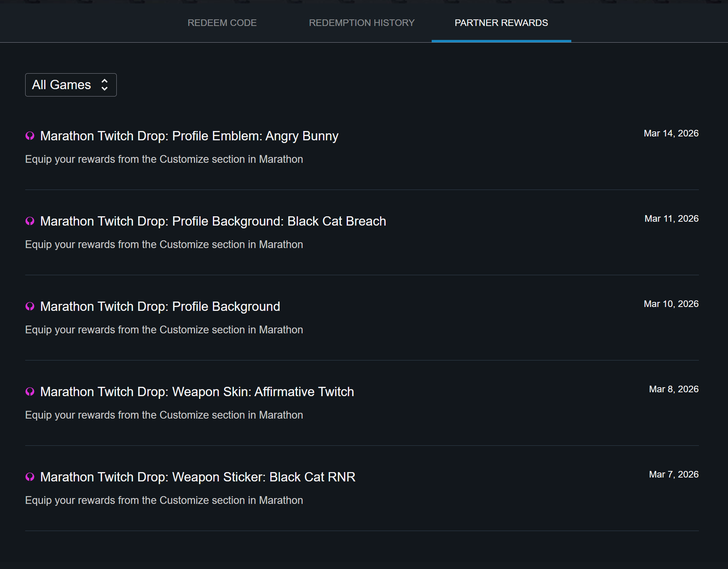728x569 pixels.
Task: Click the up-down arrows on All Games selector
Action: point(104,85)
